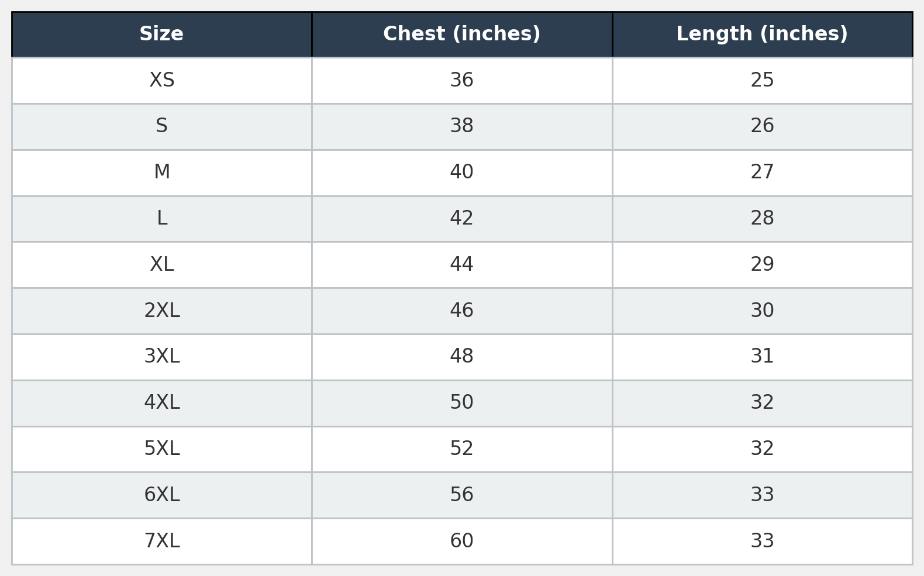
Task: Select the S size cell
Action: coord(161,126)
